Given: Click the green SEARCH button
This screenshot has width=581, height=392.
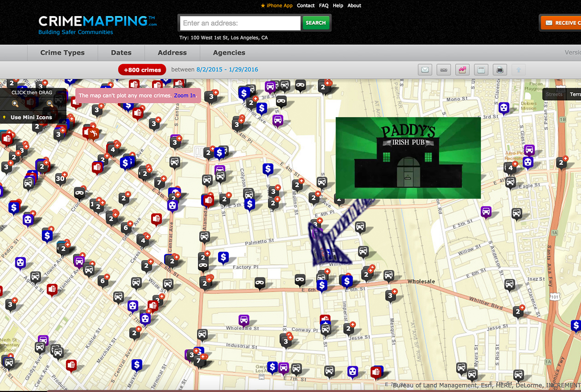Looking at the screenshot, I should (x=316, y=23).
